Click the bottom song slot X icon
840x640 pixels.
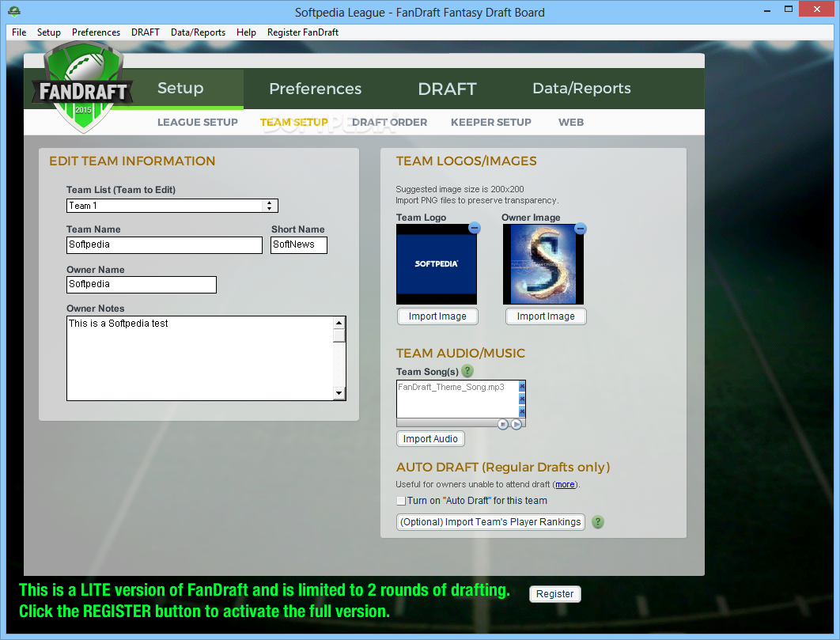pos(522,411)
